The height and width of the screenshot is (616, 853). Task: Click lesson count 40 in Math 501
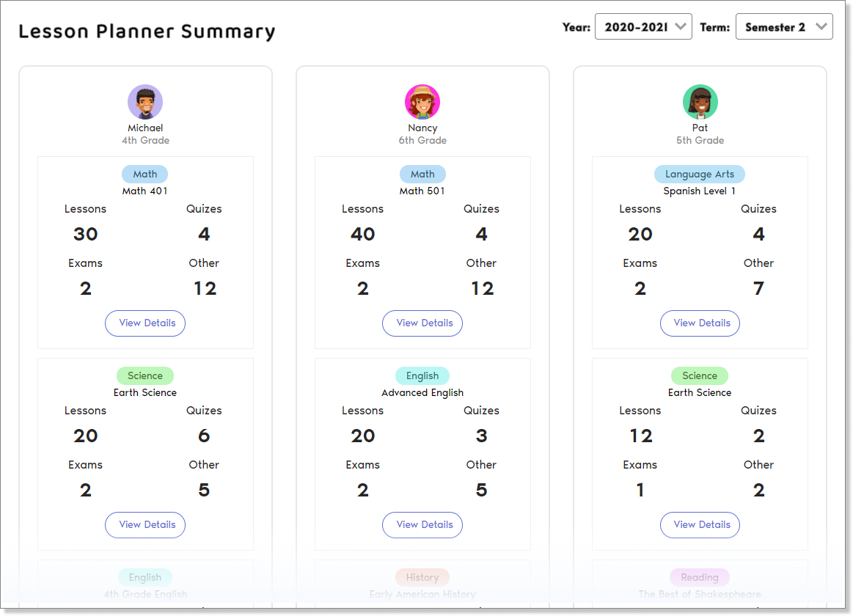pos(363,235)
